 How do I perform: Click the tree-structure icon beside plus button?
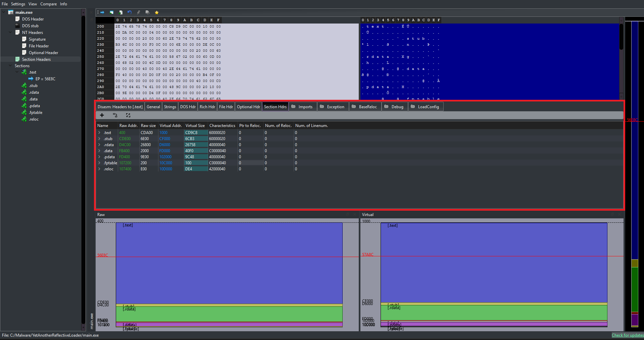pyautogui.click(x=115, y=115)
